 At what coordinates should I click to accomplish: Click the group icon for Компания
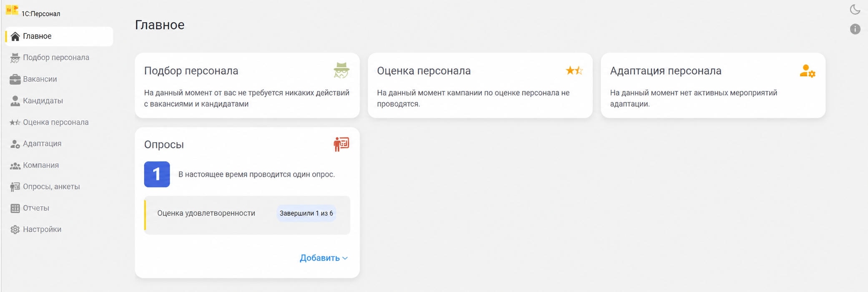point(15,166)
